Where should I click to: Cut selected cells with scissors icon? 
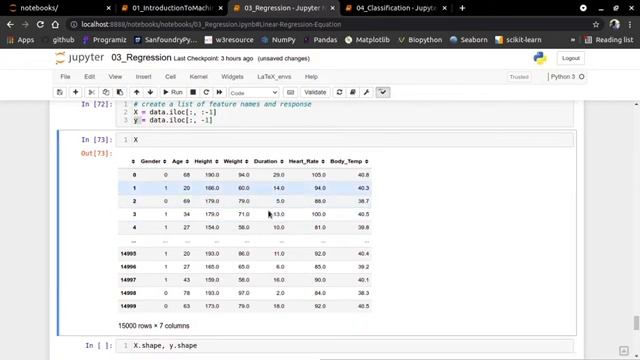pos(92,92)
